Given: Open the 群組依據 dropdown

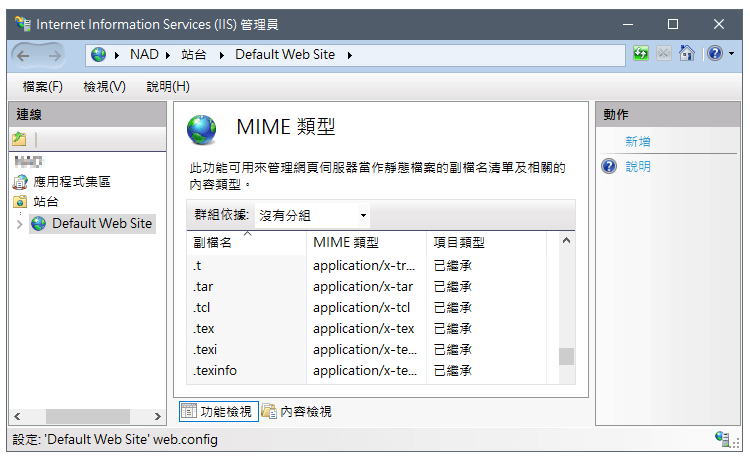Looking at the screenshot, I should 313,215.
